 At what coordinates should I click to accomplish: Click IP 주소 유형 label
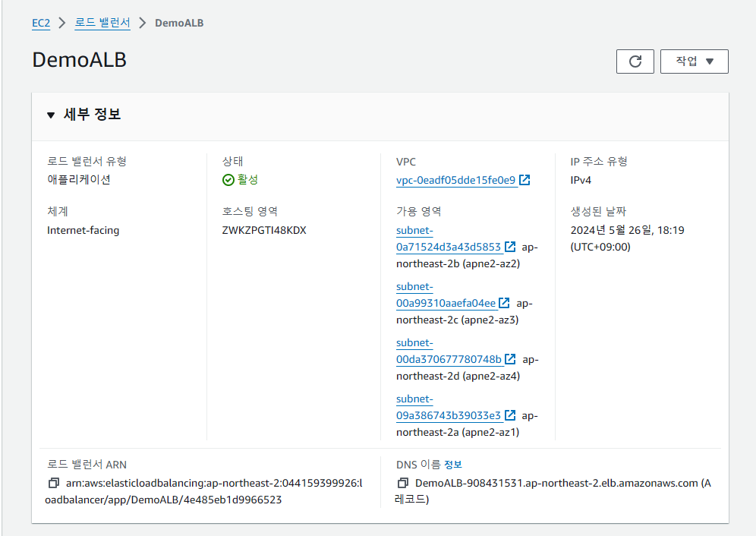[599, 161]
